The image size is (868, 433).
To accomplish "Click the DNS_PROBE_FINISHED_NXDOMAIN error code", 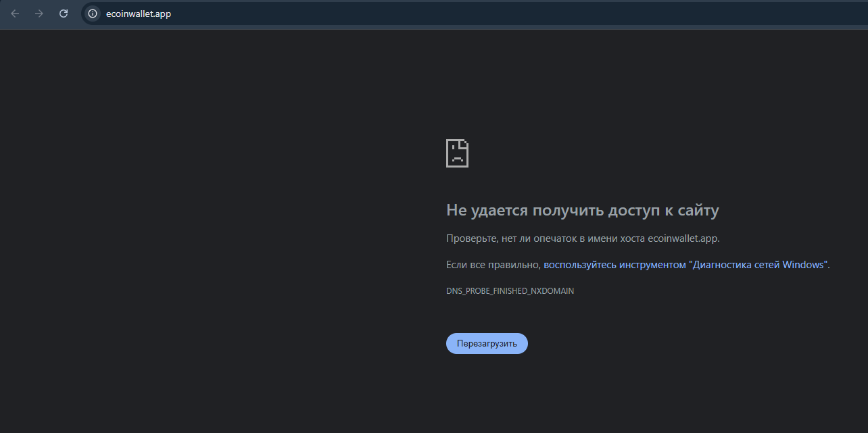I will click(x=510, y=291).
